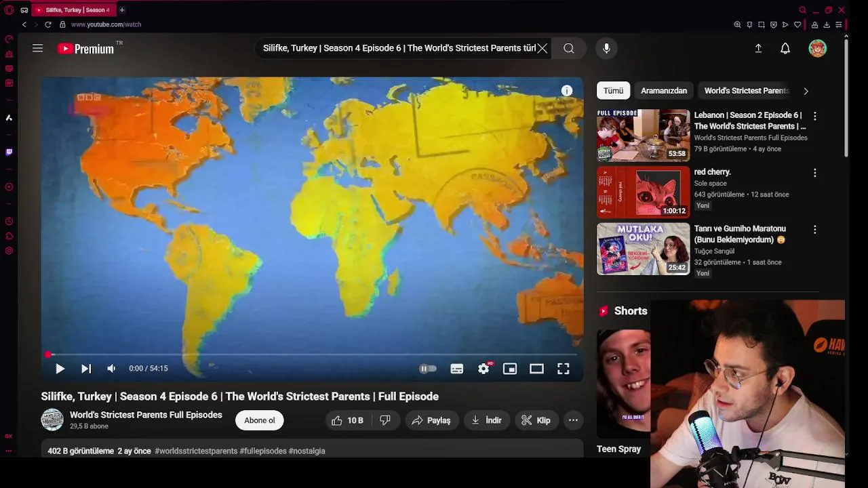Open the YouTube hamburger guide menu
The width and height of the screenshot is (868, 488).
(37, 48)
